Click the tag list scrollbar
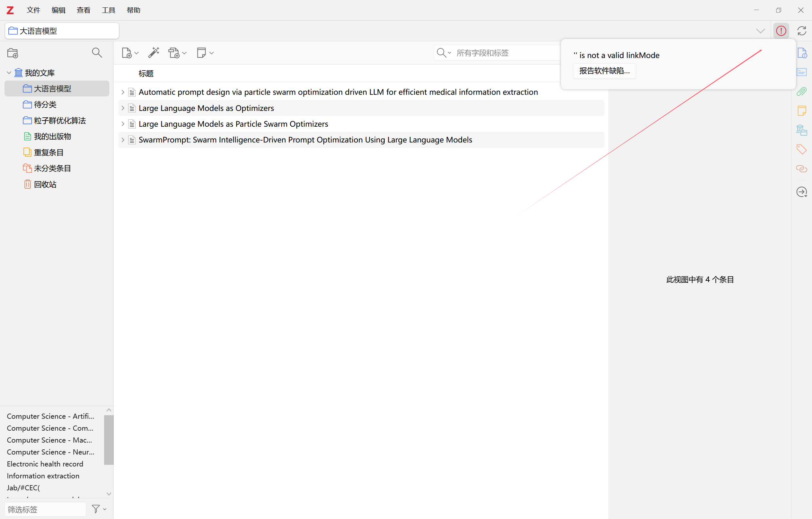The width and height of the screenshot is (812, 519). 109,440
